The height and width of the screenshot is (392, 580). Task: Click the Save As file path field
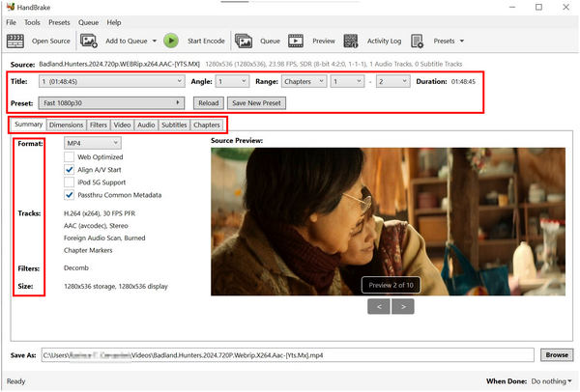tap(287, 355)
